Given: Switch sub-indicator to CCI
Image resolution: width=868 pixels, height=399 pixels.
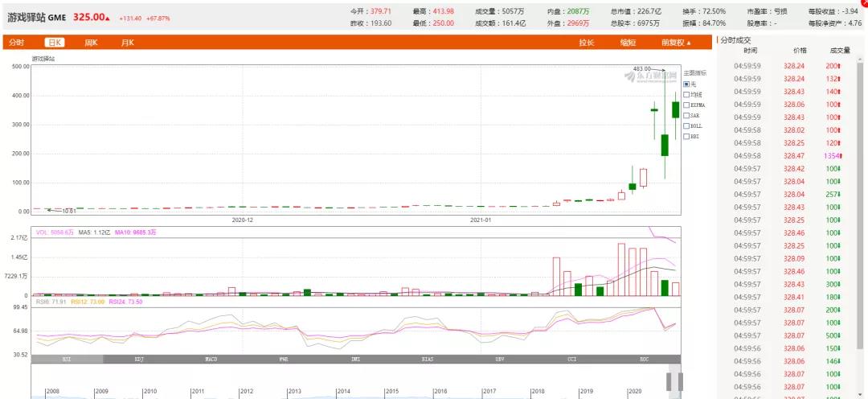Looking at the screenshot, I should coord(572,359).
